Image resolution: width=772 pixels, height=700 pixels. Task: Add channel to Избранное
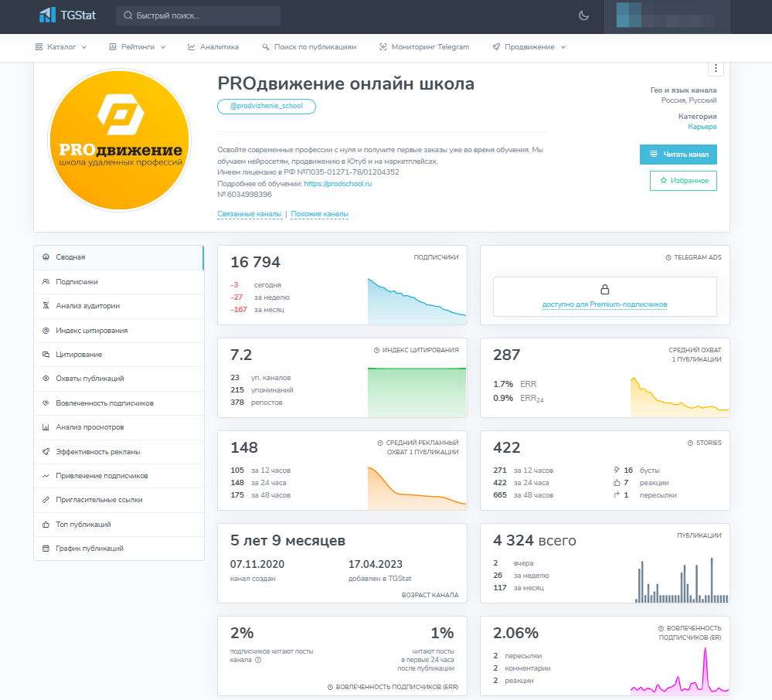[x=683, y=181]
